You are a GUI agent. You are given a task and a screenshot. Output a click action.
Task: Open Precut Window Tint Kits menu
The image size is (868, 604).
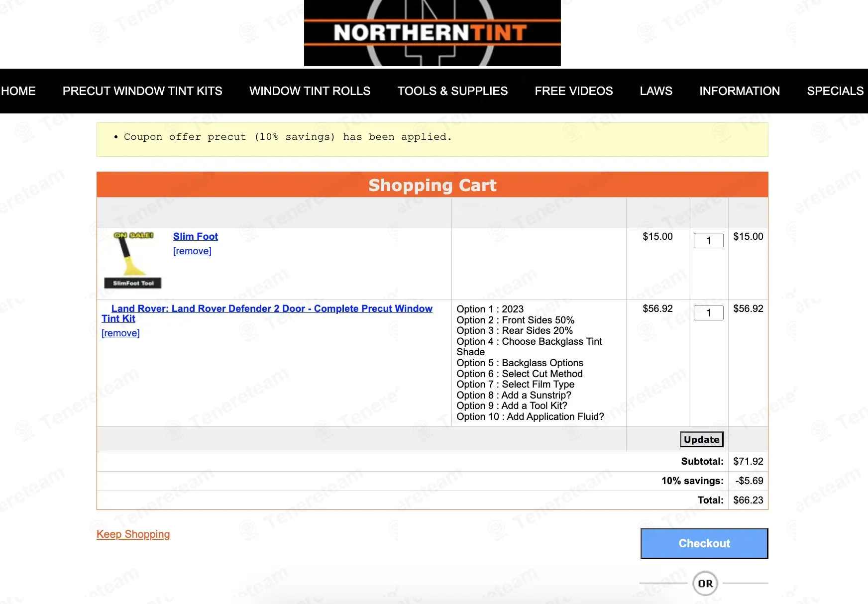[x=142, y=91]
